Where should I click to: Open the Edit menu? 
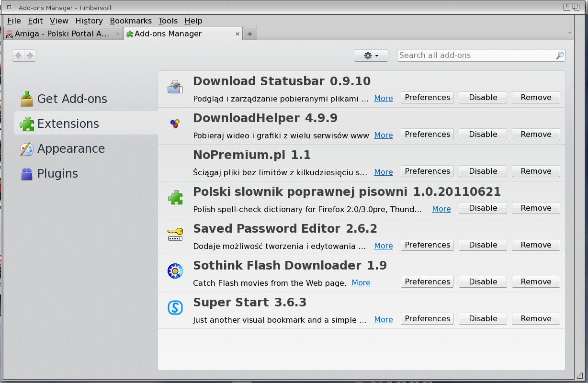[x=35, y=21]
